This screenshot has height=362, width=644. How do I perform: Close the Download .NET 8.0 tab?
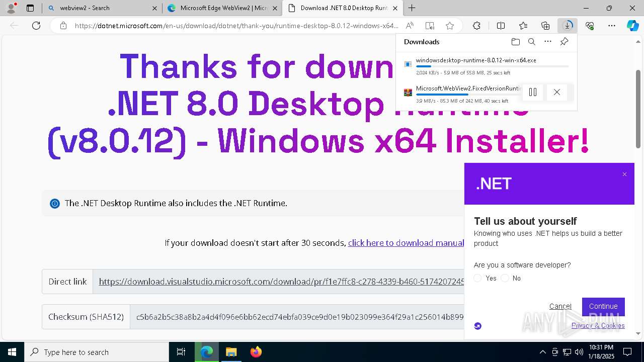tap(395, 8)
